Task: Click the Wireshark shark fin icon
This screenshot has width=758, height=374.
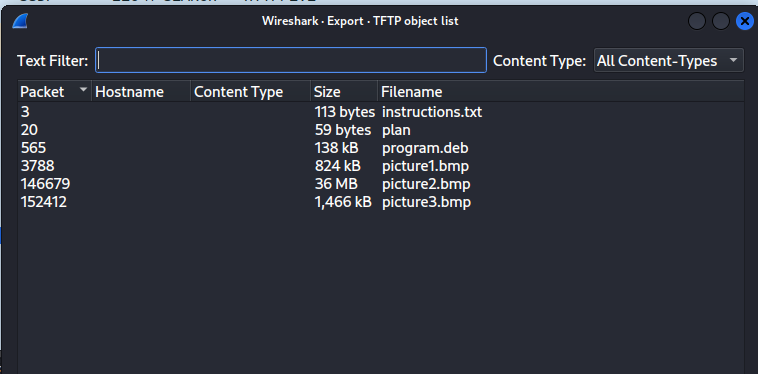Action: click(20, 21)
